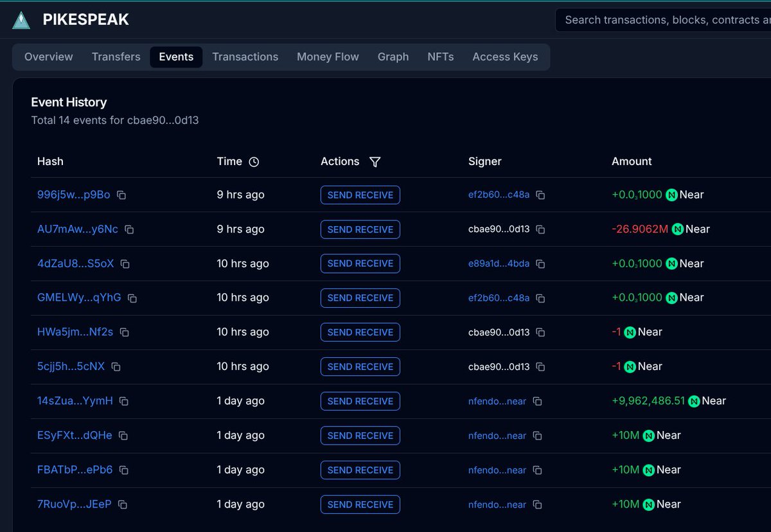The image size is (771, 532).
Task: Open transaction 5cjj5h...5cNX
Action: [71, 366]
